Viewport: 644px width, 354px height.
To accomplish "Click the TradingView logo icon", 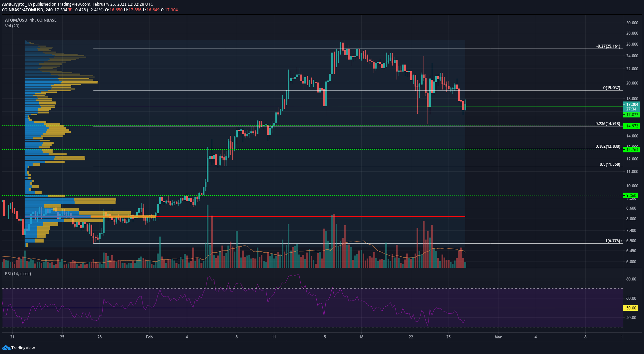I will pos(6,348).
